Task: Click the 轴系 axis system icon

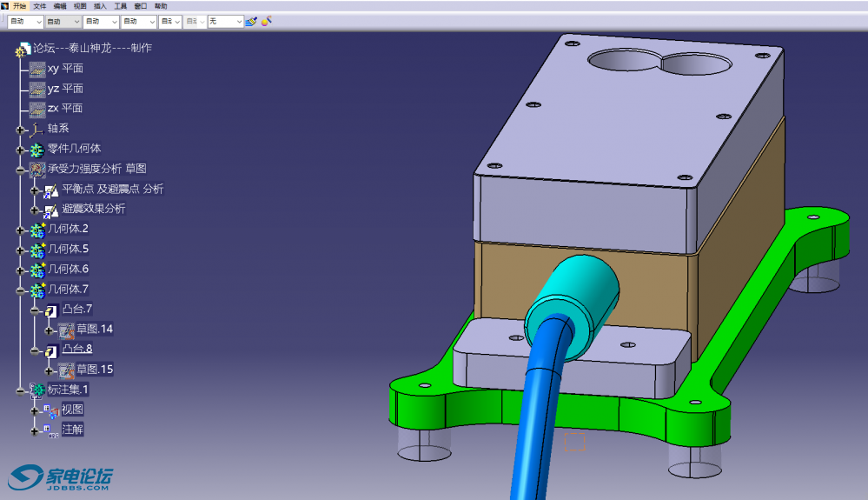Action: (x=37, y=129)
